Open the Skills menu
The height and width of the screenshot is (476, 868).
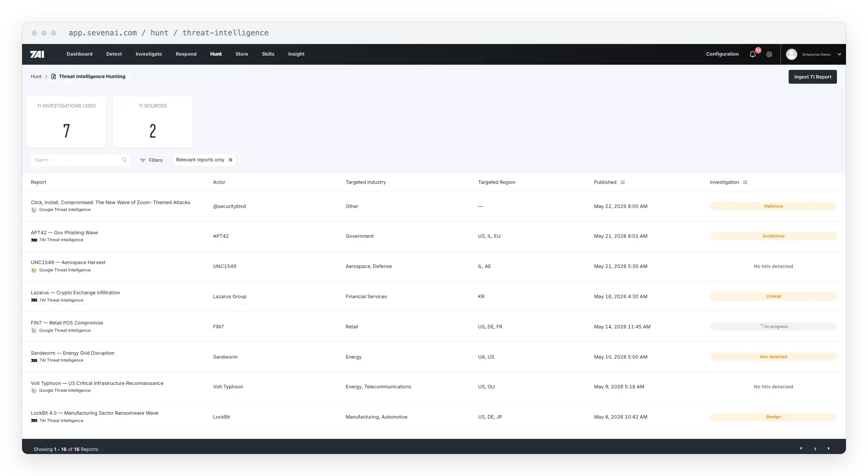pos(268,54)
